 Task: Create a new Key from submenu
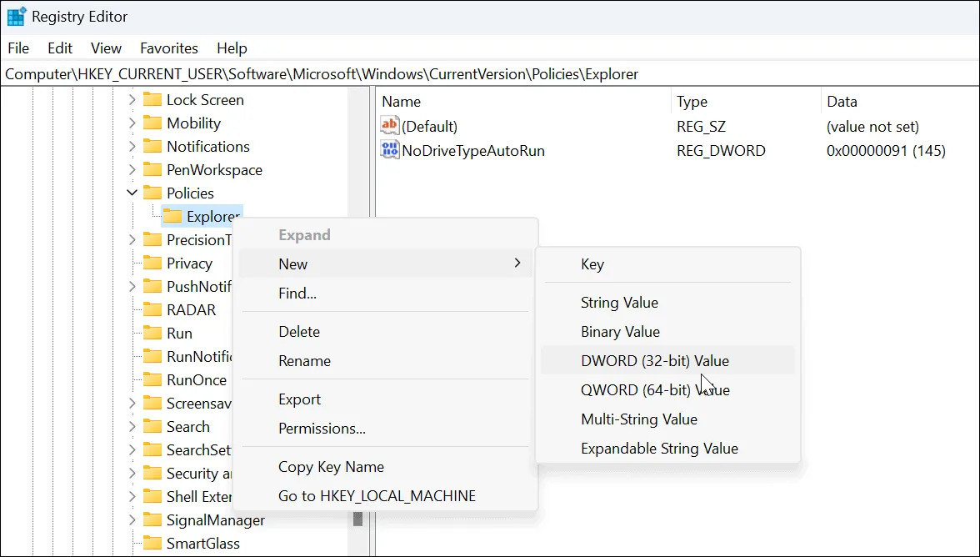667,263
